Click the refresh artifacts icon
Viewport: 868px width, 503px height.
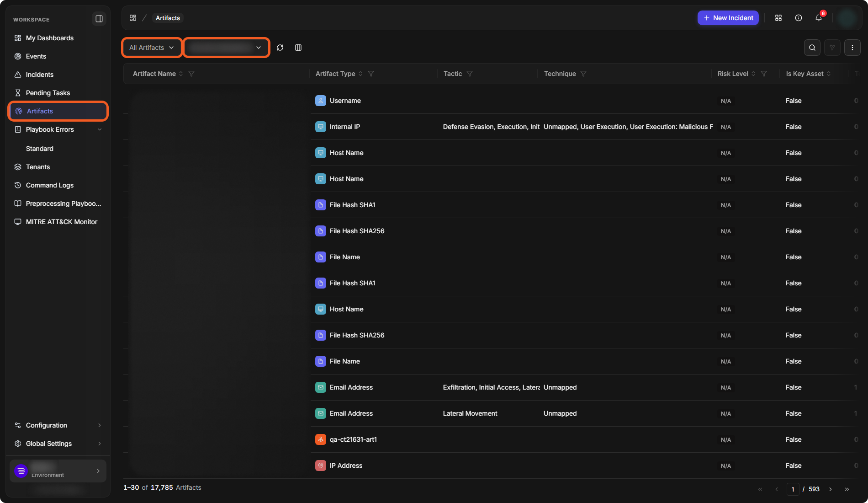[x=280, y=48]
